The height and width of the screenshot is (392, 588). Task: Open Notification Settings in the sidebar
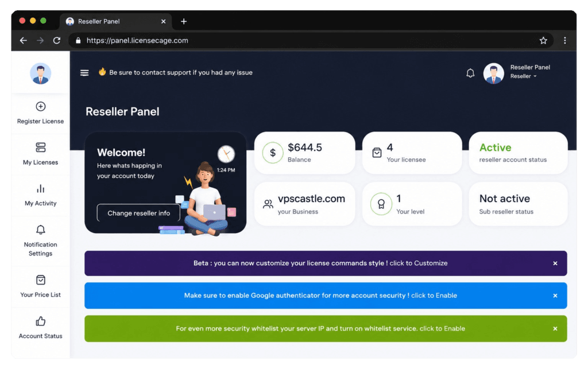point(41,241)
